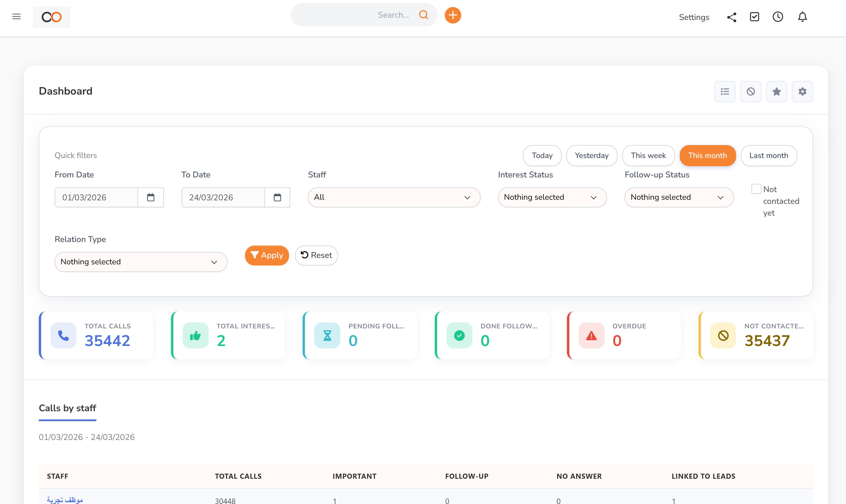The height and width of the screenshot is (504, 846).
Task: Click the share icon in the top bar
Action: click(x=732, y=17)
